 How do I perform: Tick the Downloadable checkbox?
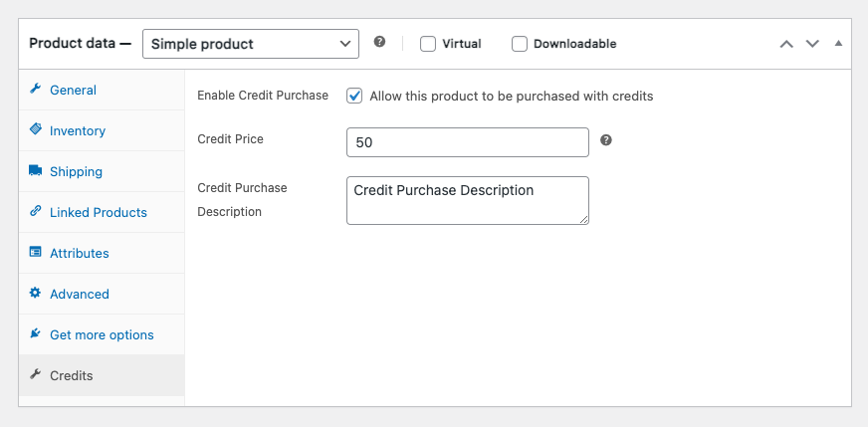pos(520,44)
